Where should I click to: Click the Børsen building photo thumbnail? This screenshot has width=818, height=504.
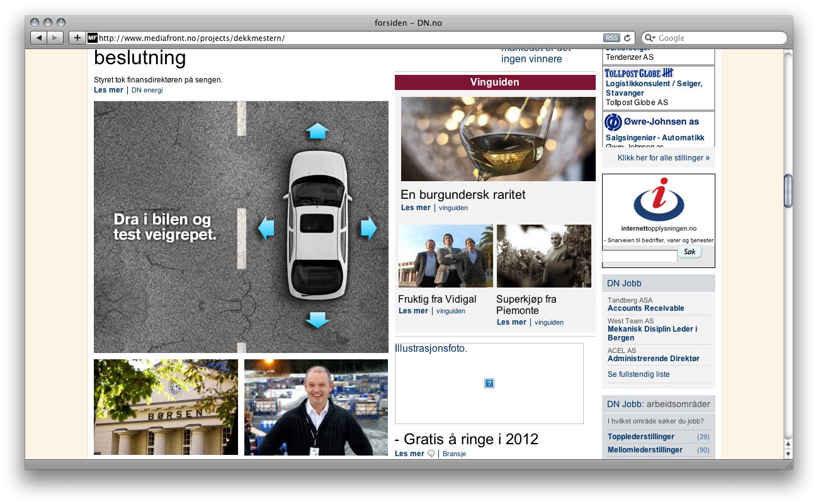click(166, 407)
